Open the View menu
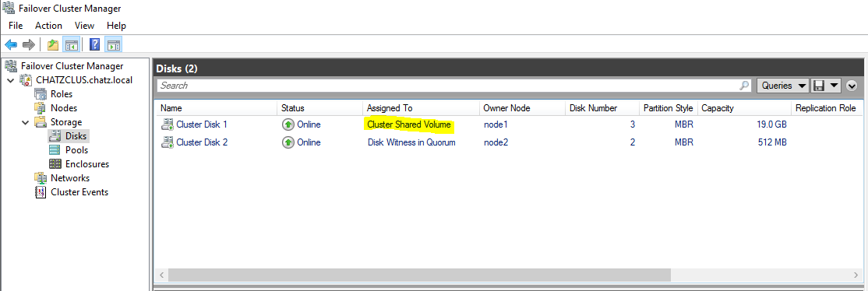The width and height of the screenshot is (868, 291). [85, 26]
